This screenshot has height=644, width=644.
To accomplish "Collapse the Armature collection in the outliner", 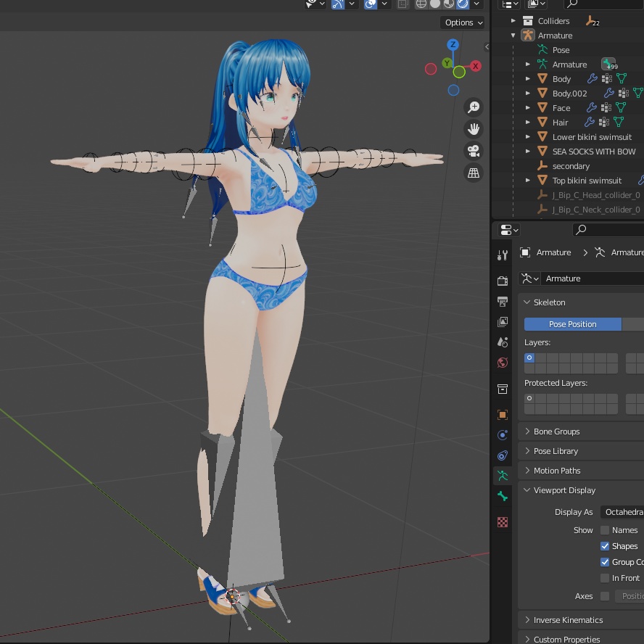I will tap(513, 35).
